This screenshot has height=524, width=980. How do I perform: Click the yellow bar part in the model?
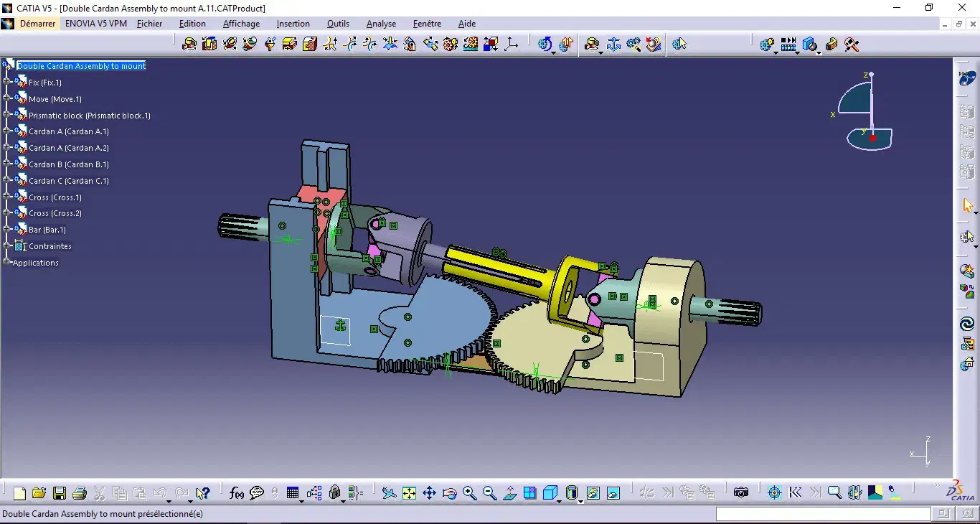pyautogui.click(x=495, y=264)
